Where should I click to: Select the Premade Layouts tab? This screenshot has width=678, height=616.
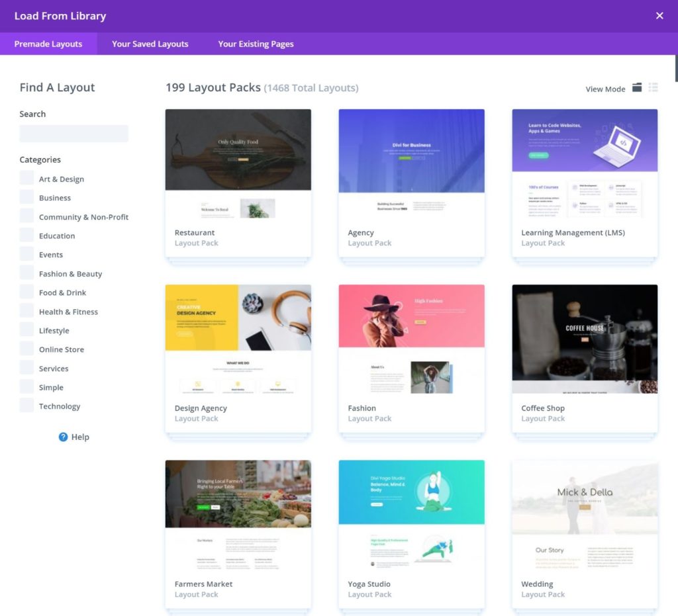point(48,44)
